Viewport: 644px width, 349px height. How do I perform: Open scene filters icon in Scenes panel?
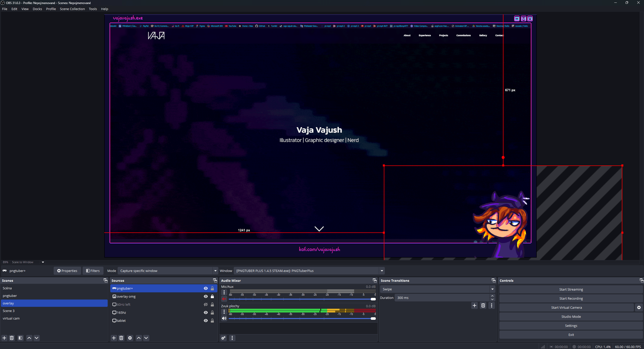coord(20,338)
